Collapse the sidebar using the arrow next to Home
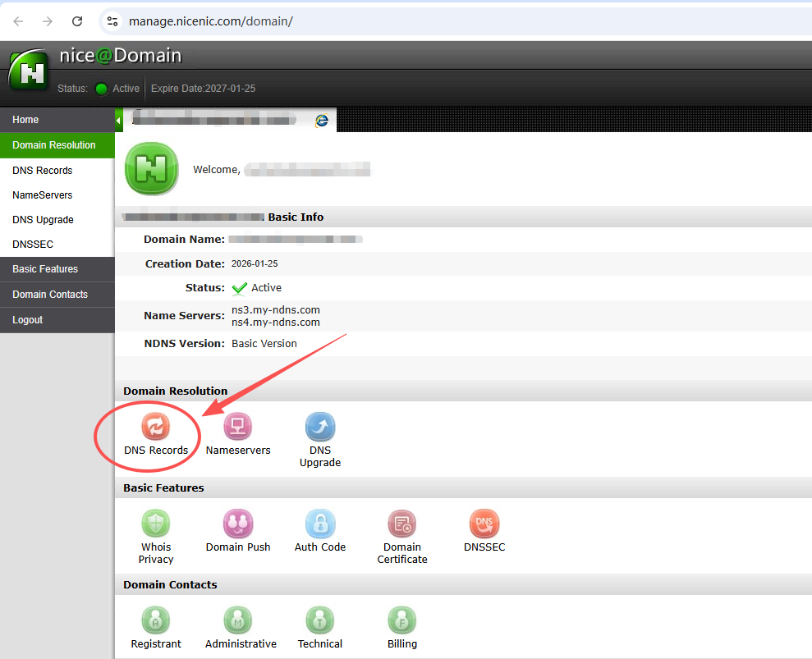 pyautogui.click(x=119, y=120)
